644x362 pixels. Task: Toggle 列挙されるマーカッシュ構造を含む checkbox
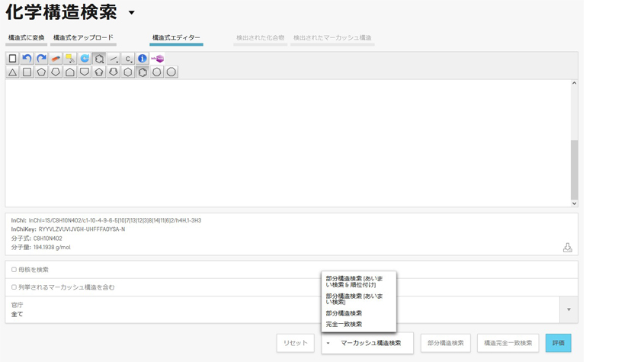[x=14, y=287]
